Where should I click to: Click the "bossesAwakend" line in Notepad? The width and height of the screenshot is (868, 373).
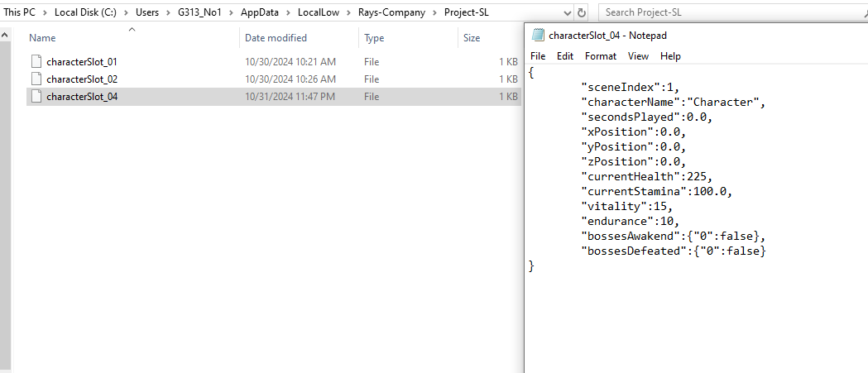pyautogui.click(x=674, y=237)
